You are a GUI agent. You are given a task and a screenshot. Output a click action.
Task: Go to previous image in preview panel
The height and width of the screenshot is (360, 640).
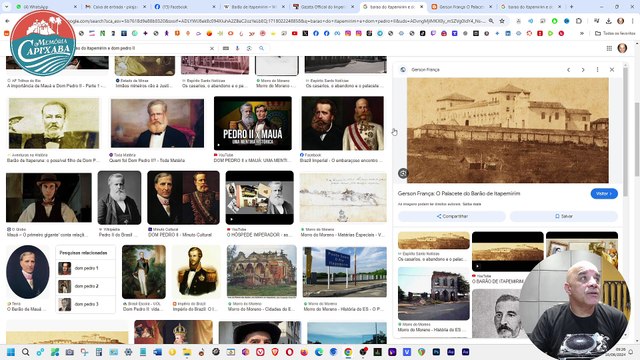(x=568, y=70)
